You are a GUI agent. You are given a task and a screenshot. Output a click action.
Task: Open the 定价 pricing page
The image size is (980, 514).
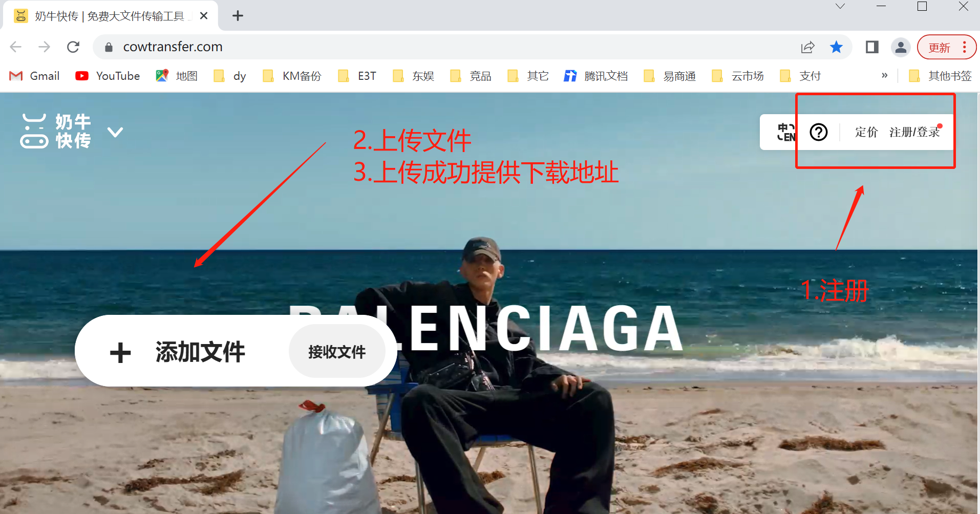pyautogui.click(x=866, y=132)
